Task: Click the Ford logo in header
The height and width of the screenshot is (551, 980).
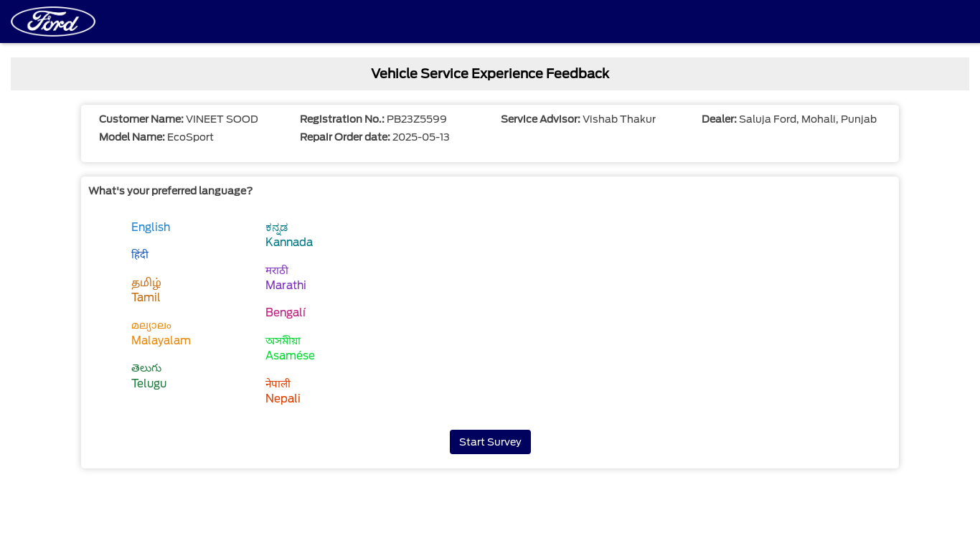Action: [53, 22]
